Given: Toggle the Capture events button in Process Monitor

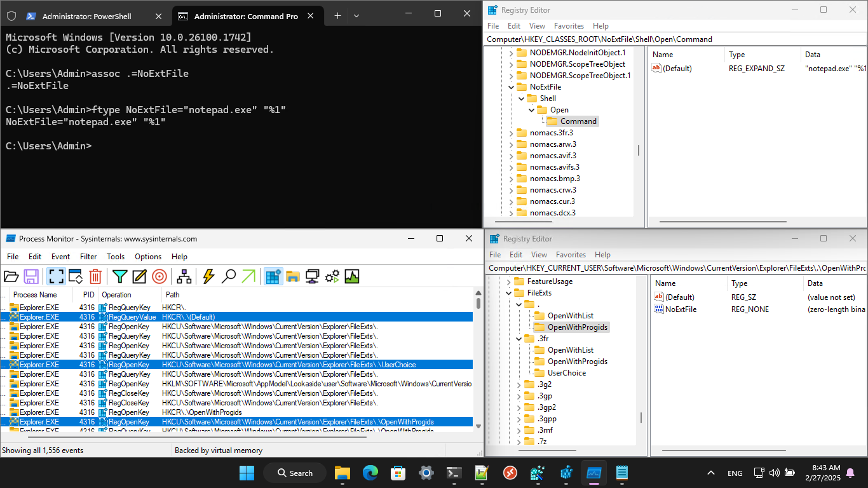Looking at the screenshot, I should [56, 276].
